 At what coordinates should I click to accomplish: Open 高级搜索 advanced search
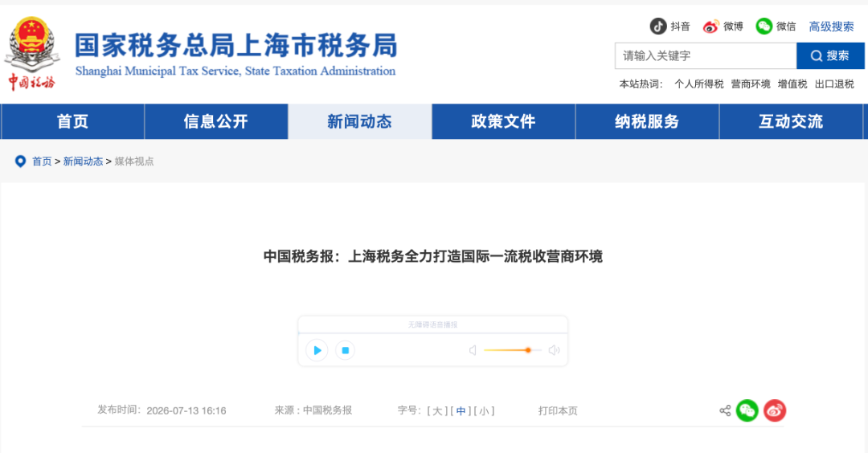pos(831,27)
